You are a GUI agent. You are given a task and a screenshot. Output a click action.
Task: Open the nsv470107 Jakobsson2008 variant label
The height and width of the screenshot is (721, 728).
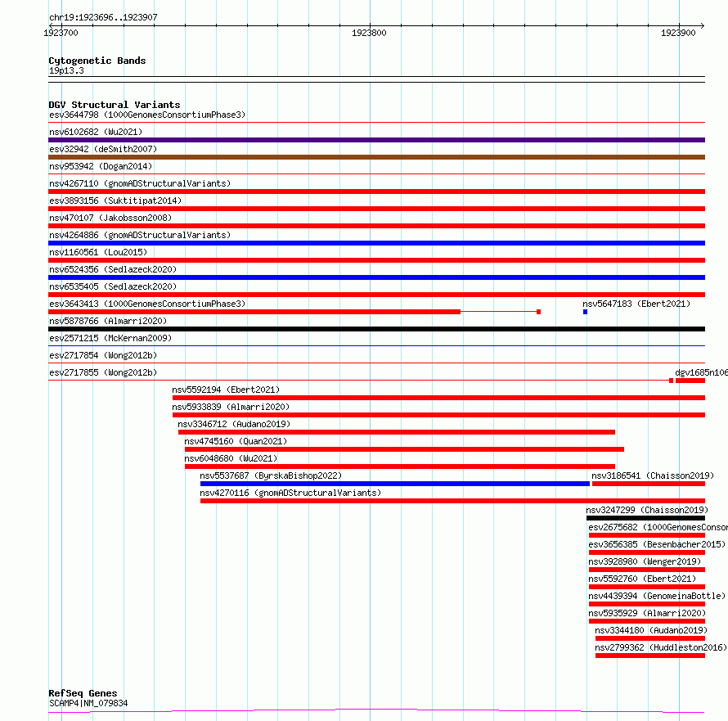[x=110, y=218]
